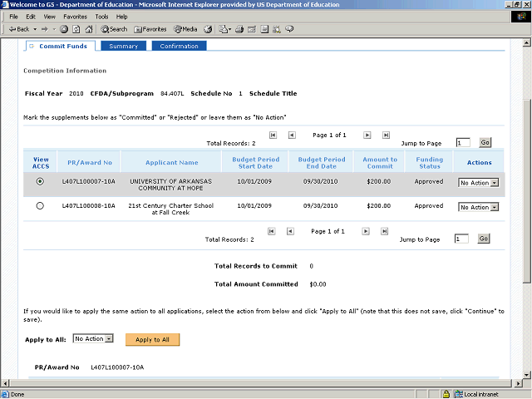The height and width of the screenshot is (399, 532).
Task: Click the top Go button
Action: pyautogui.click(x=485, y=143)
